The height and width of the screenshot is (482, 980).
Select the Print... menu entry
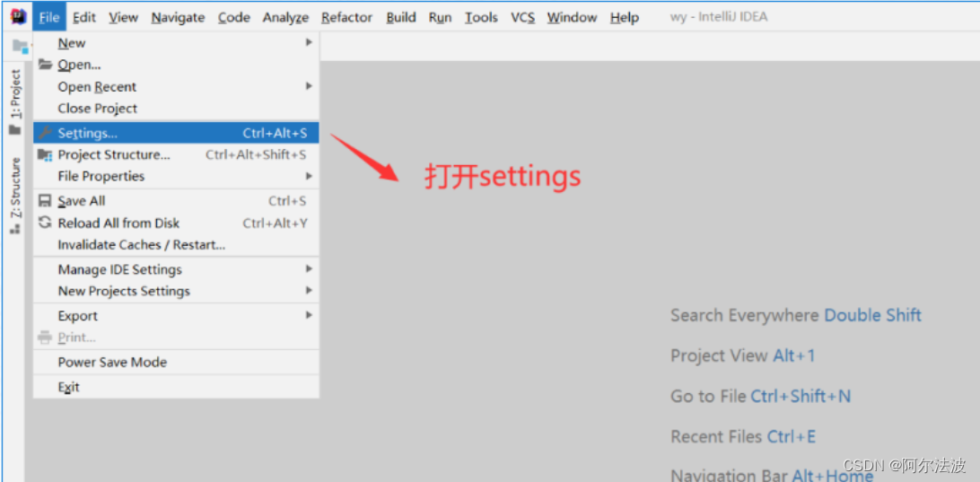(x=176, y=337)
